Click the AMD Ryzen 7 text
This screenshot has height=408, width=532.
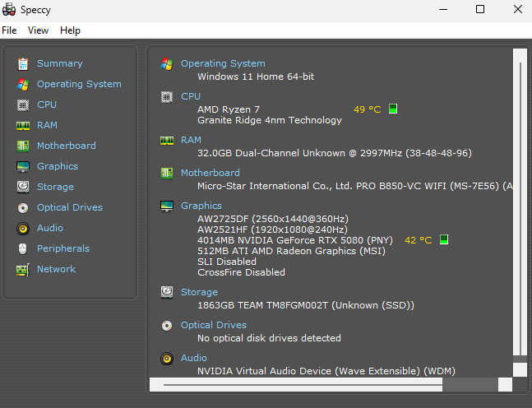[x=229, y=109]
